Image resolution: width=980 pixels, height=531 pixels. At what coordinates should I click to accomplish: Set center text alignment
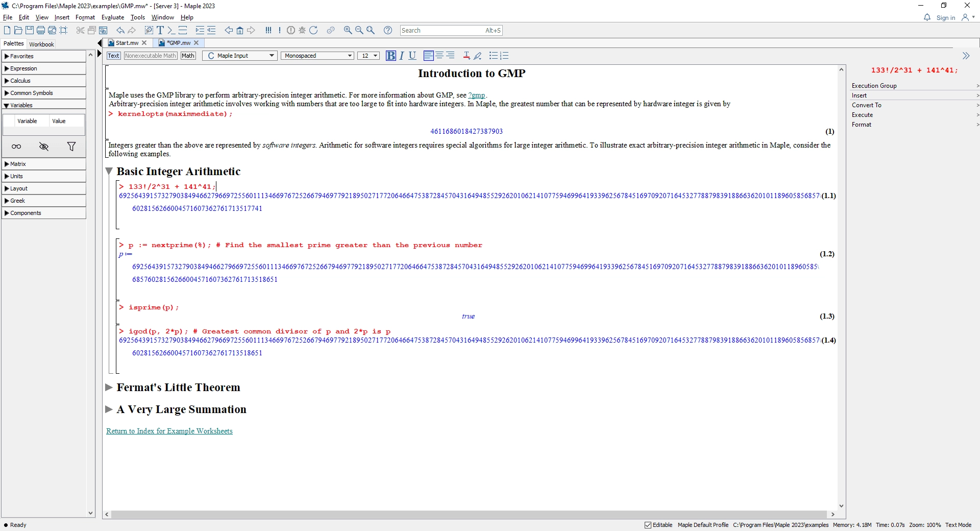tap(439, 56)
